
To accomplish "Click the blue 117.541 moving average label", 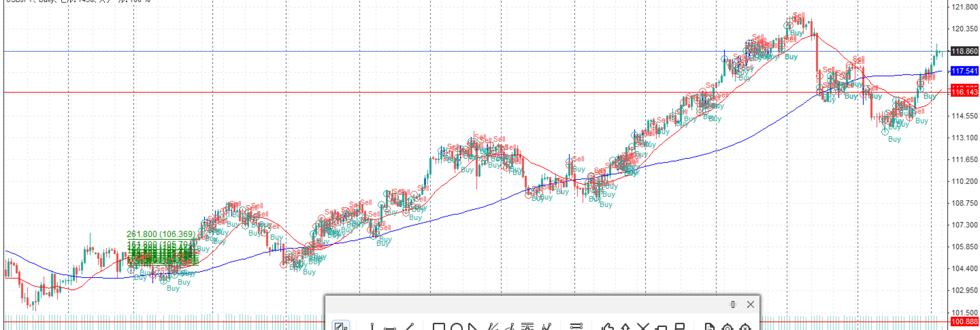I will point(964,71).
